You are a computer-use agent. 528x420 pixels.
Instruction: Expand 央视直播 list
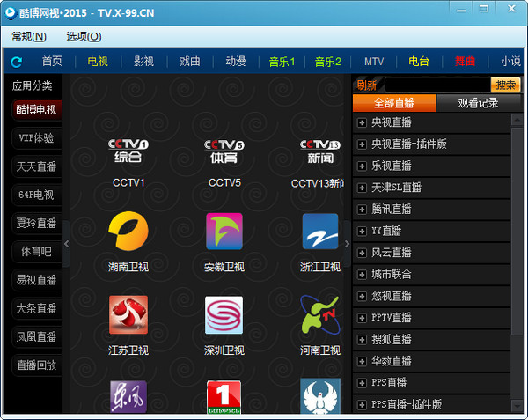(362, 122)
